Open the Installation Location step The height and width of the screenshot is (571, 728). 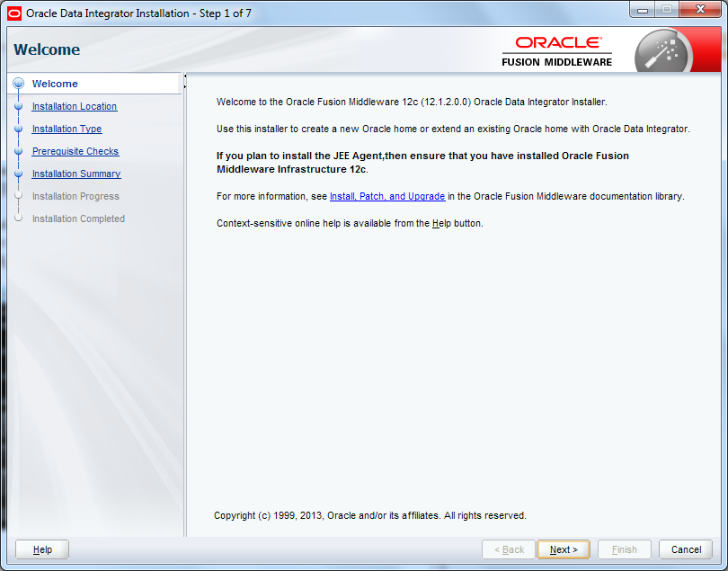click(x=74, y=106)
